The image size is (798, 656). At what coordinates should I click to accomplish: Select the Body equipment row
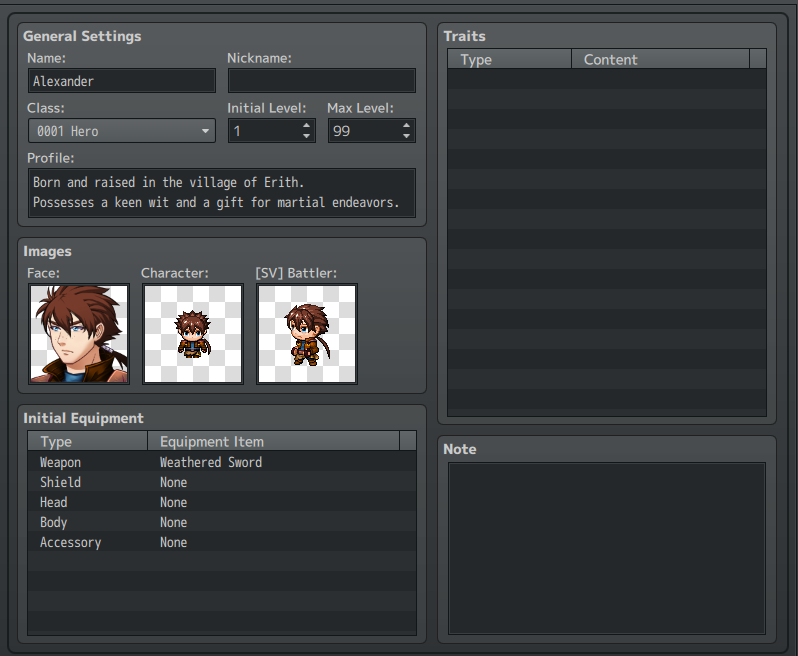[222, 522]
